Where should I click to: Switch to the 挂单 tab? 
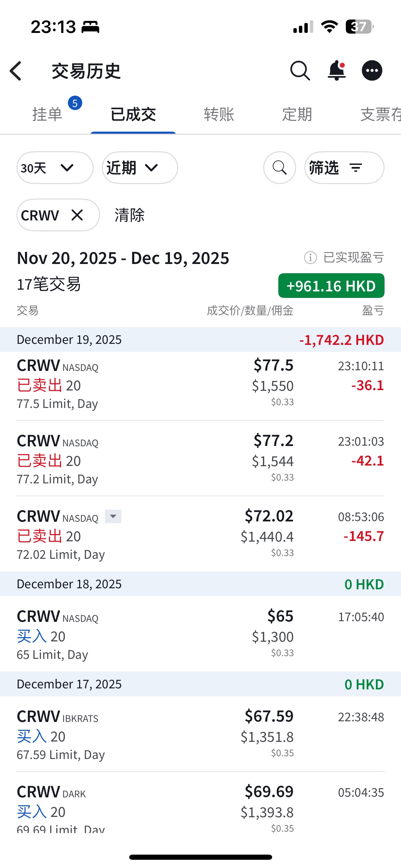click(47, 114)
